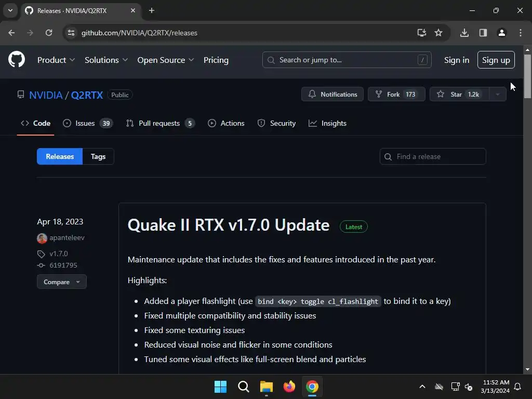Switch to the Code tab
Viewport: 532px width, 399px height.
(36, 123)
